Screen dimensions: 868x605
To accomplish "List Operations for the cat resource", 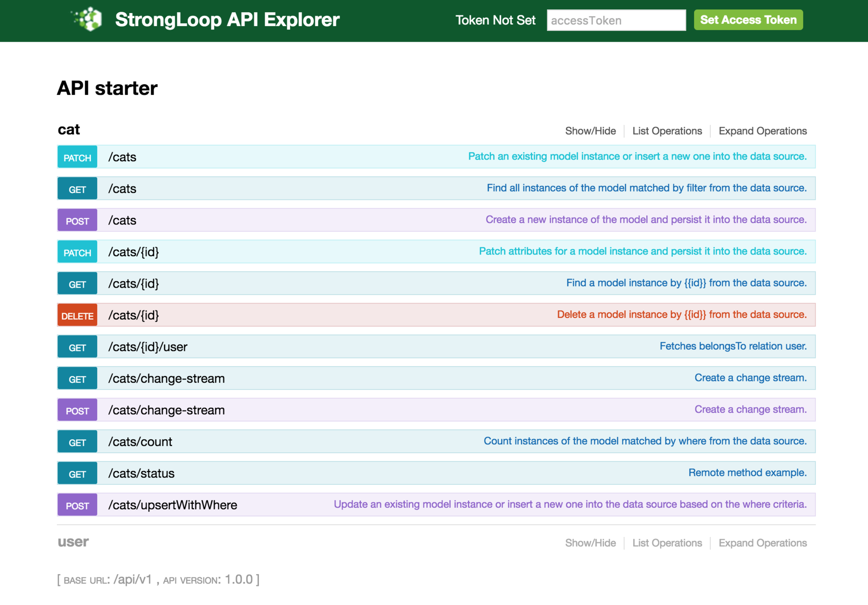I will [x=666, y=131].
